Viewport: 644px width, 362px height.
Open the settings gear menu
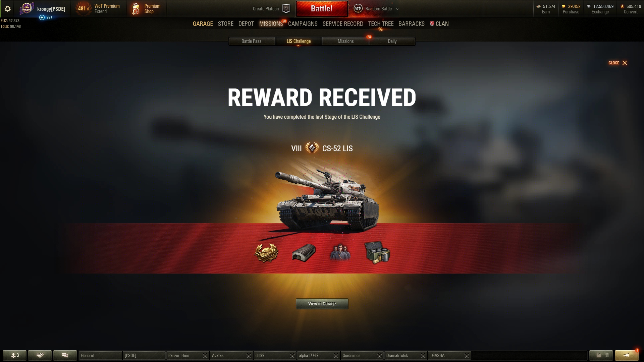(x=7, y=9)
